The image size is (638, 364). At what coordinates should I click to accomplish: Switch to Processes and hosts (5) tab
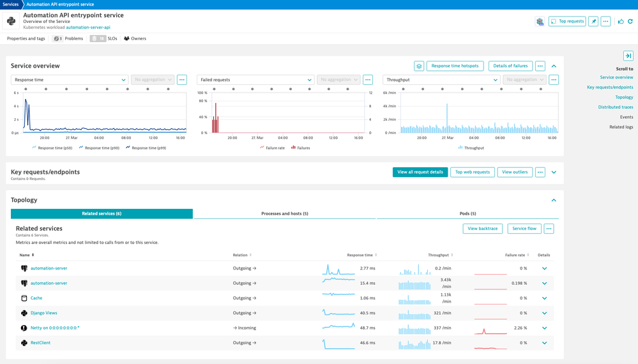click(285, 213)
